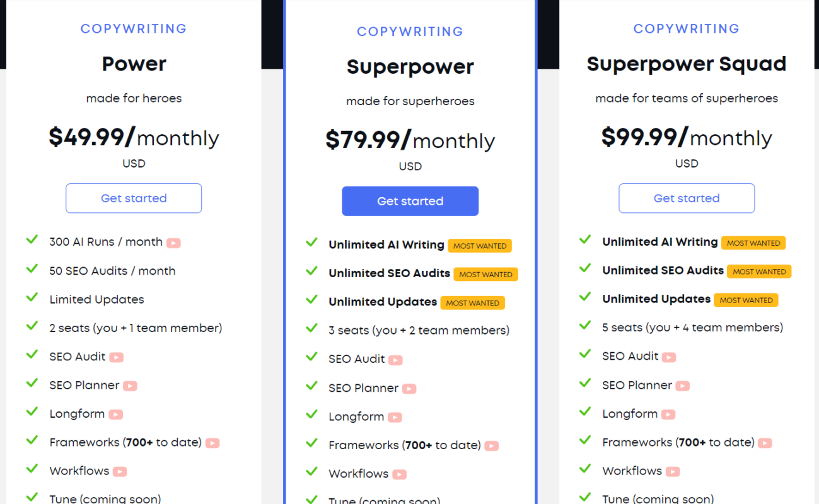Click Get started for the $79.99 Superpower plan

pos(410,201)
